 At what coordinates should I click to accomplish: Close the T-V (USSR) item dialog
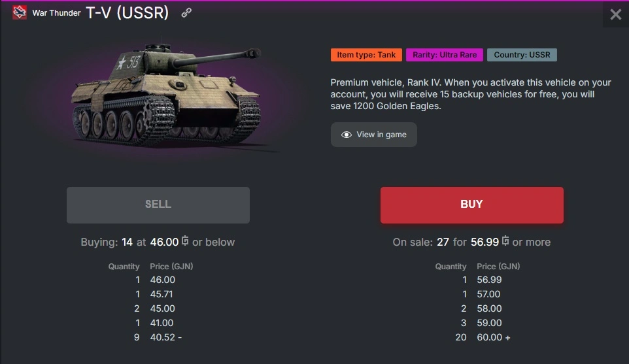pos(615,14)
